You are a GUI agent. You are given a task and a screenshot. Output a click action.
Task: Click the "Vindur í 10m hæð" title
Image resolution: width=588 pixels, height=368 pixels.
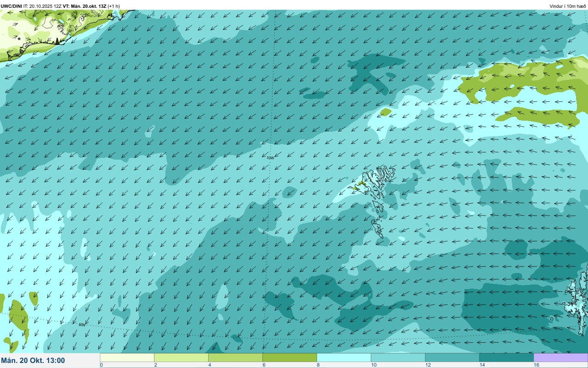pyautogui.click(x=568, y=6)
